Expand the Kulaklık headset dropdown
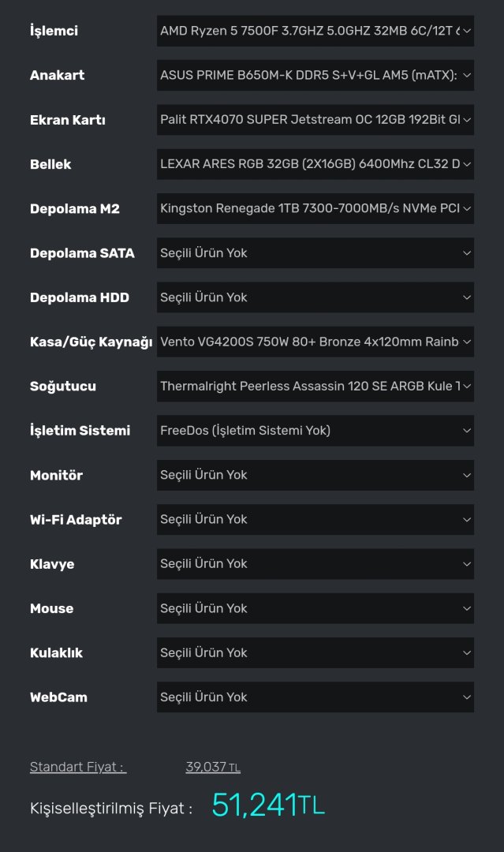The width and height of the screenshot is (504, 852). 315,652
